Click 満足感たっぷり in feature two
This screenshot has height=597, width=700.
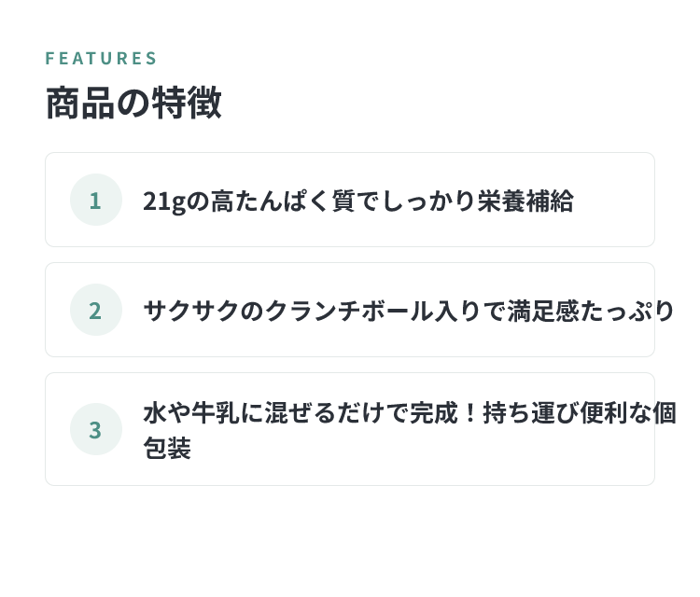click(x=590, y=311)
